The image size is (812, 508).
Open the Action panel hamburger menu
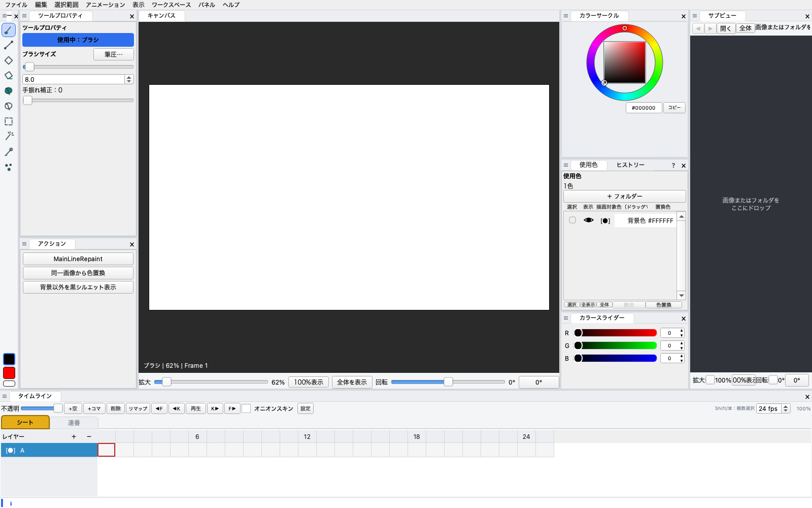(24, 244)
